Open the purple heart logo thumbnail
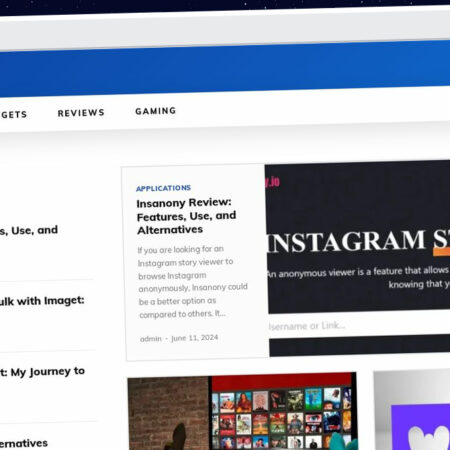The width and height of the screenshot is (450, 450). tap(412, 411)
